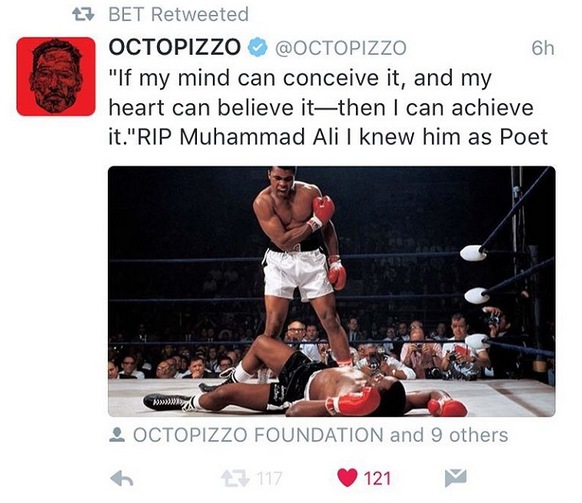
Task: Open the BET Retweeted label
Action: click(179, 14)
